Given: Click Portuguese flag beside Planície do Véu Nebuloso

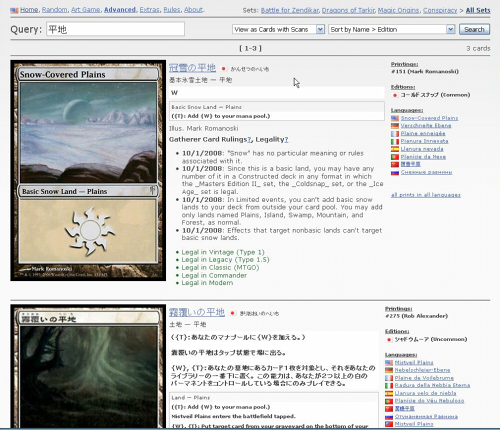Looking at the screenshot, I should click(389, 401).
